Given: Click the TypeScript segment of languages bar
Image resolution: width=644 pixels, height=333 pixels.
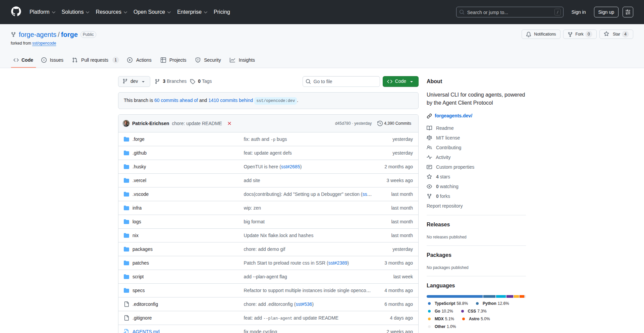Looking at the screenshot, I should pyautogui.click(x=454, y=296).
